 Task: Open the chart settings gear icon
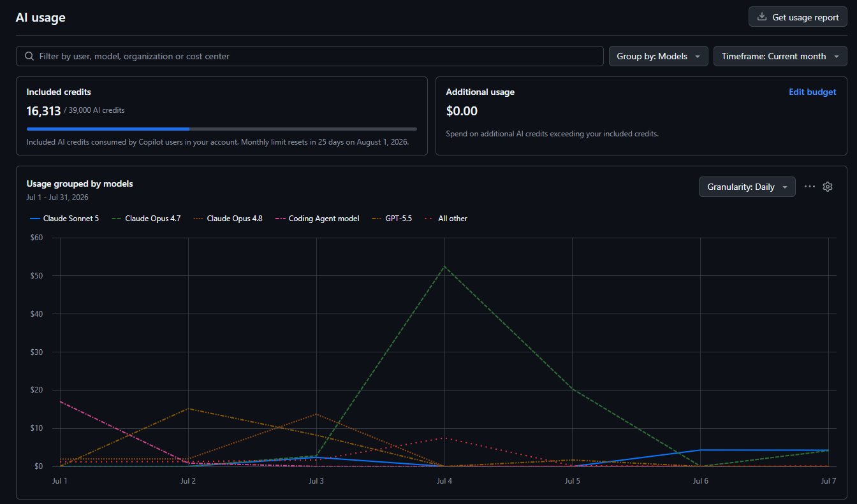click(828, 187)
